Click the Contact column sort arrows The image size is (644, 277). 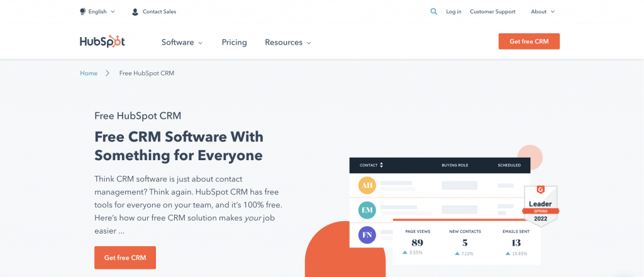pyautogui.click(x=382, y=165)
